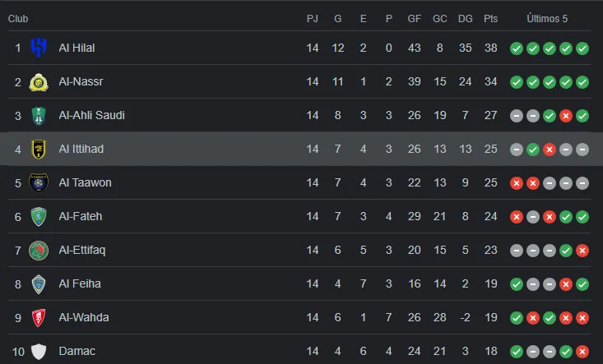Select the Al Ittihad team name

coord(81,149)
